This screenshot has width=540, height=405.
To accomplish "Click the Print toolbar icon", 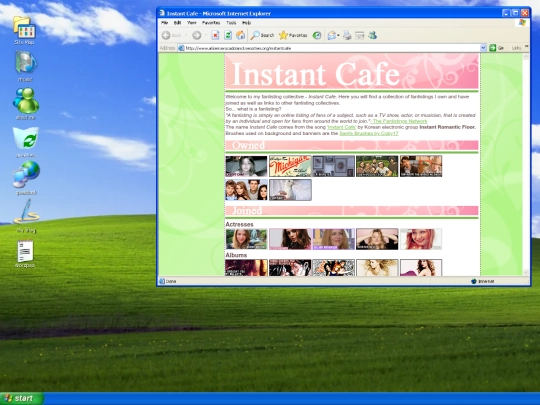I will 347,35.
